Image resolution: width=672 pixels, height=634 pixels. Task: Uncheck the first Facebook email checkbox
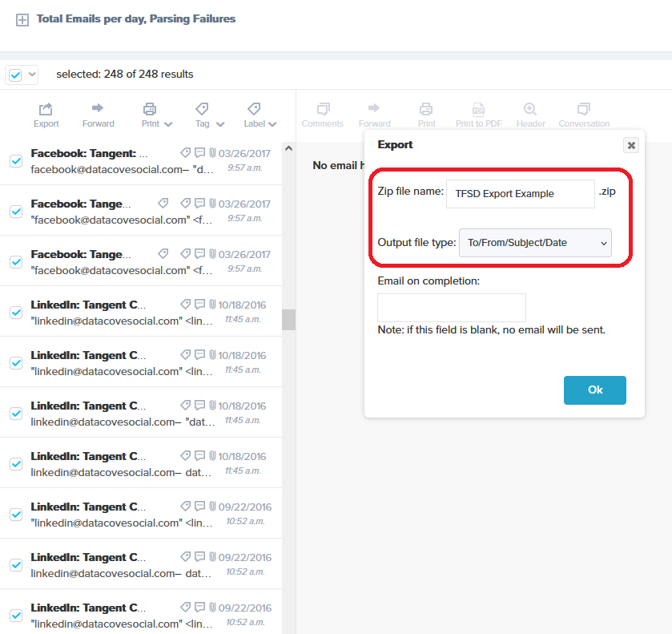15,161
